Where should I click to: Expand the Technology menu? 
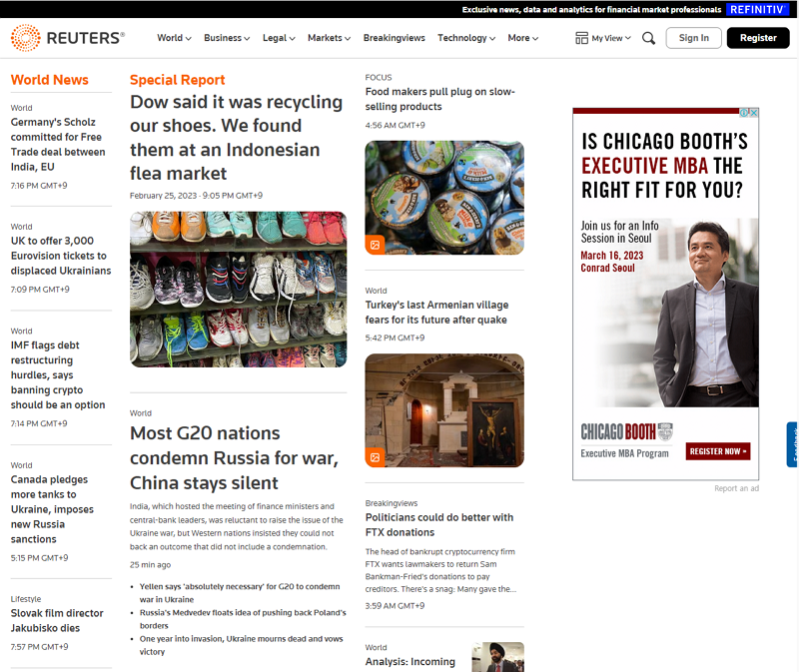pyautogui.click(x=466, y=38)
